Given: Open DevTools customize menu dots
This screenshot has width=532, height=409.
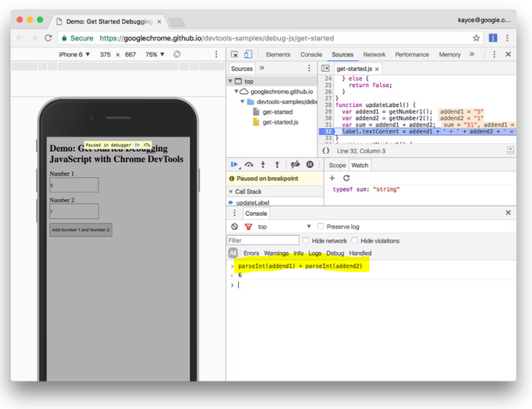Looking at the screenshot, I should coord(494,54).
